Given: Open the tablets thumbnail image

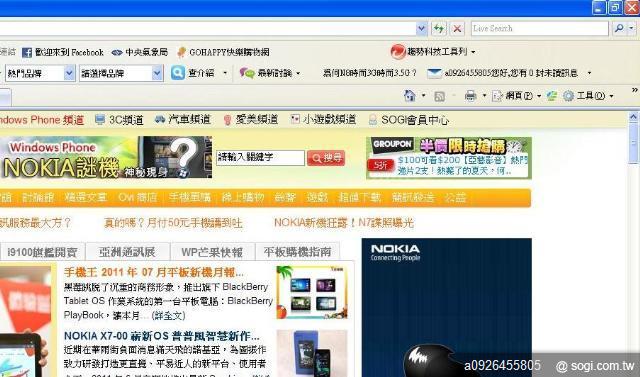Looking at the screenshot, I should coord(312,292).
